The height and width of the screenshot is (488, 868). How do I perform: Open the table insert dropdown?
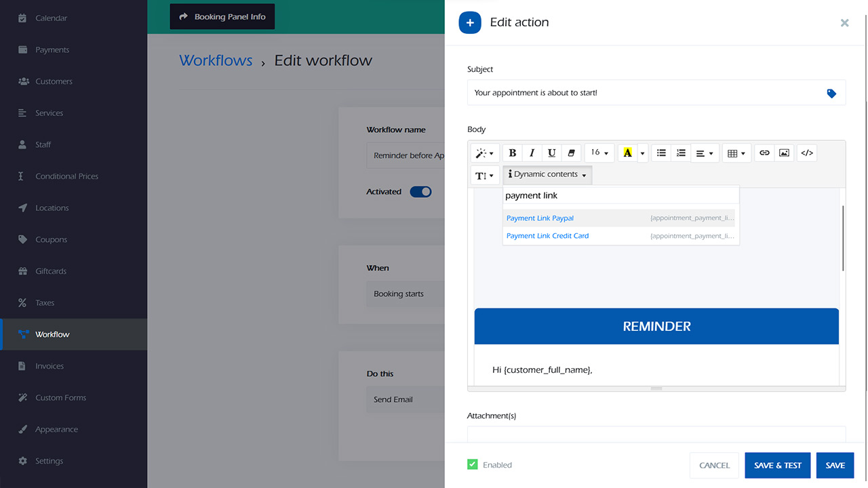coord(736,153)
